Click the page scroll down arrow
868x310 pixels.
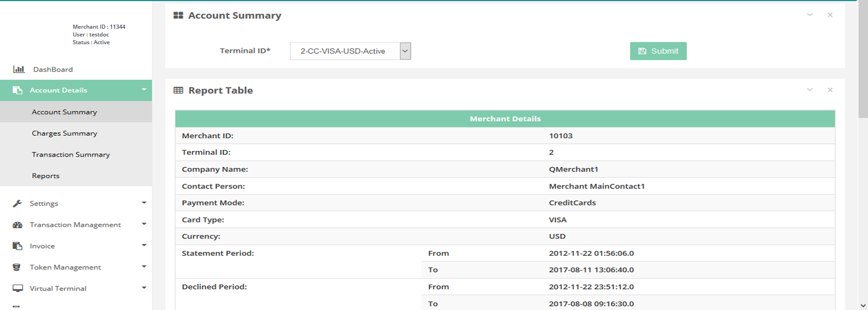863,305
